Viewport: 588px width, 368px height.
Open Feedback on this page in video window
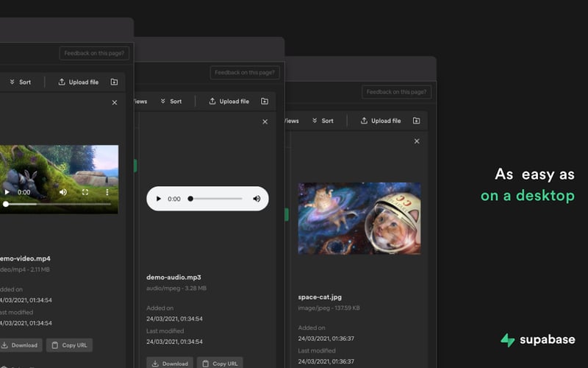tap(94, 53)
